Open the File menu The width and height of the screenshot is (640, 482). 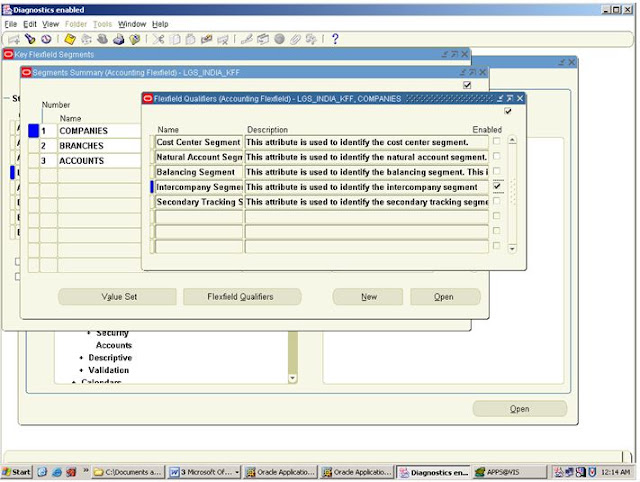coord(11,24)
